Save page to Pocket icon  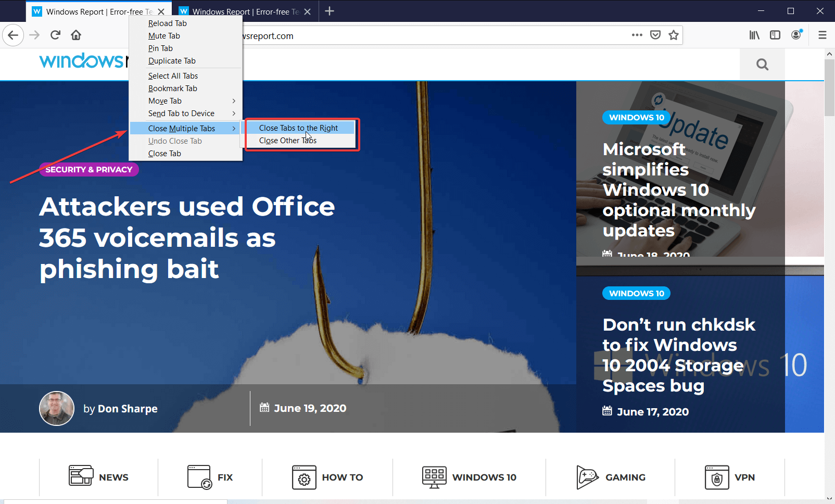click(x=655, y=35)
